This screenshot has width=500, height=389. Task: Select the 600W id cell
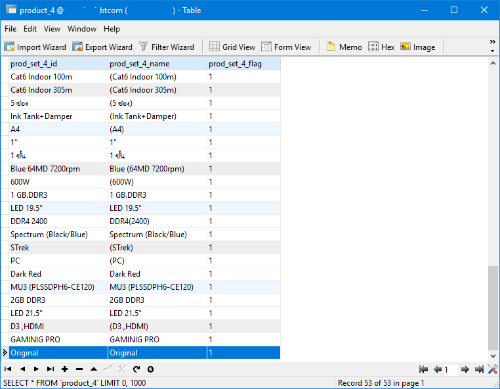point(58,182)
